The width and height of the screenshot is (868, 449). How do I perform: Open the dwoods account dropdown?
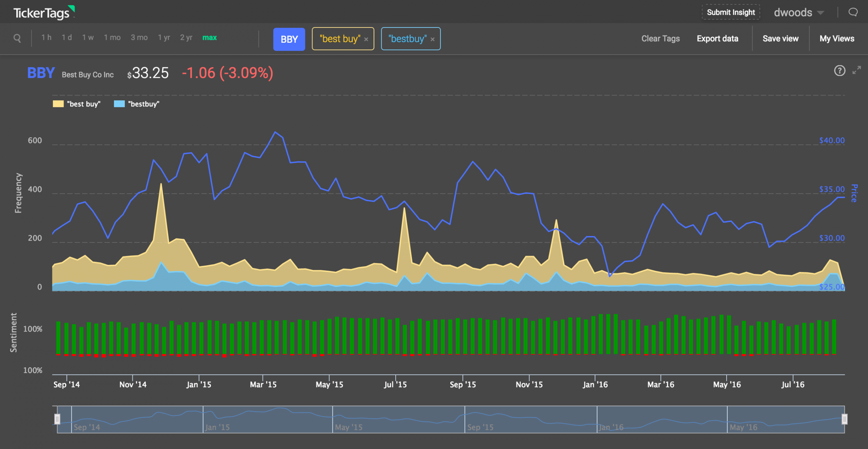[799, 13]
